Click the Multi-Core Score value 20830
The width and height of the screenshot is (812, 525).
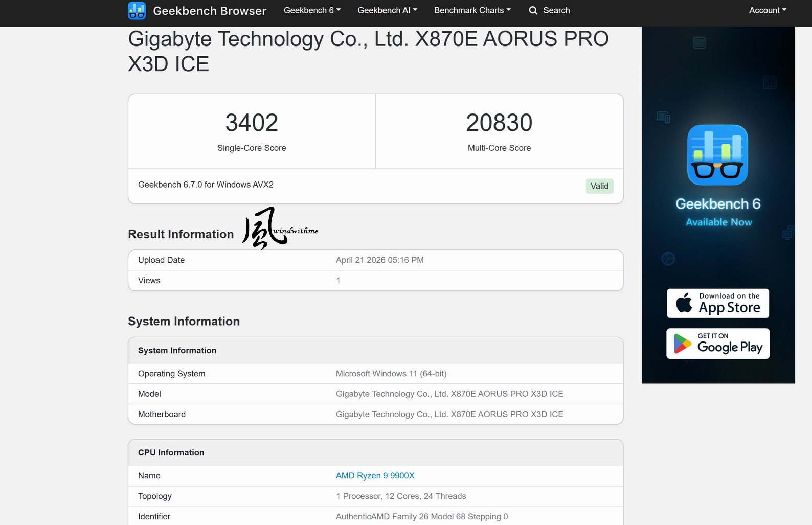(499, 123)
